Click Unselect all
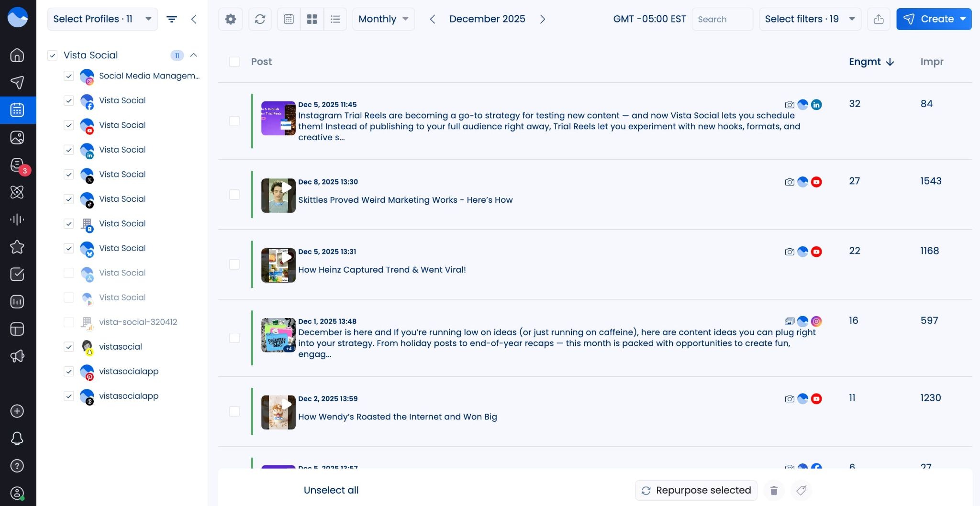Screen dimensions: 980x506 pyautogui.click(x=331, y=490)
